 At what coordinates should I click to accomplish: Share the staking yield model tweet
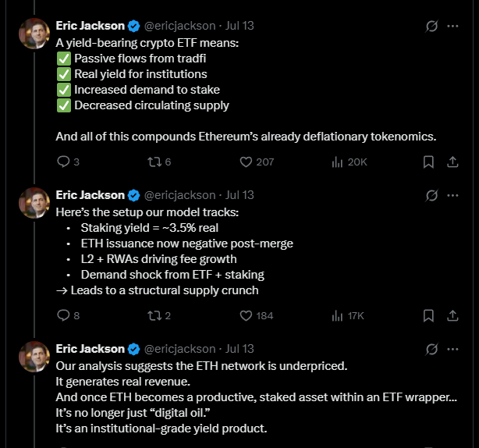[452, 315]
